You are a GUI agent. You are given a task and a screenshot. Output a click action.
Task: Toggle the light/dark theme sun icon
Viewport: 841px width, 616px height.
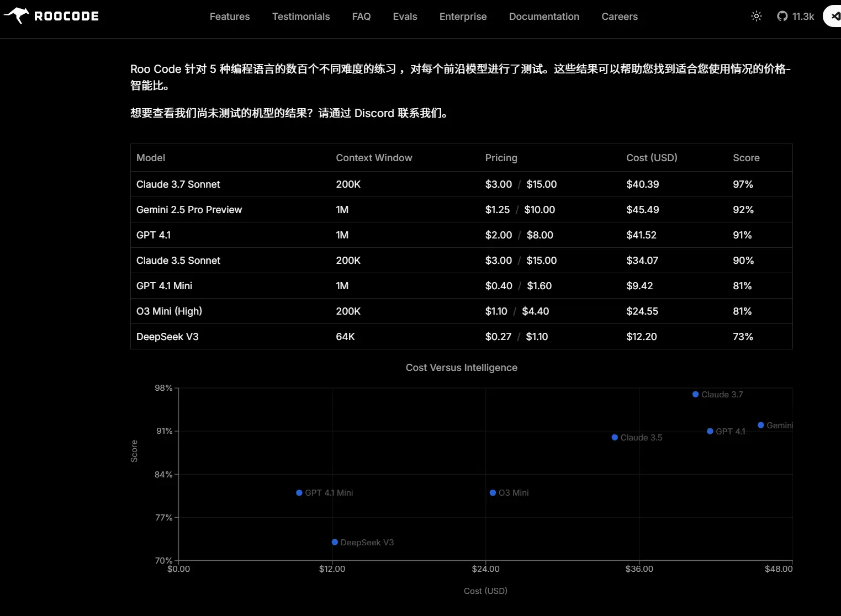click(x=757, y=16)
